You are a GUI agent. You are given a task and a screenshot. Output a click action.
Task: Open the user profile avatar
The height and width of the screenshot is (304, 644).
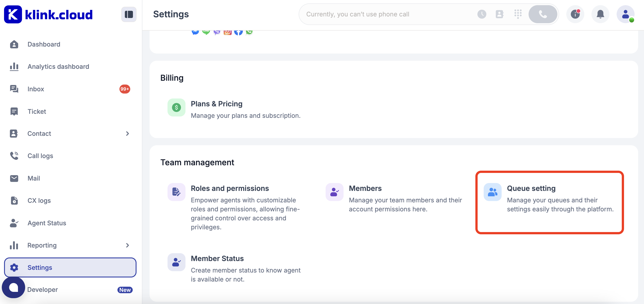click(625, 14)
